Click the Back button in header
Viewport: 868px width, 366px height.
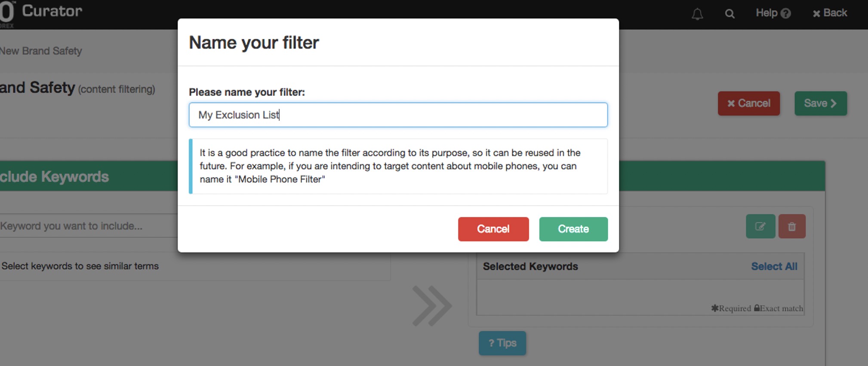(830, 13)
